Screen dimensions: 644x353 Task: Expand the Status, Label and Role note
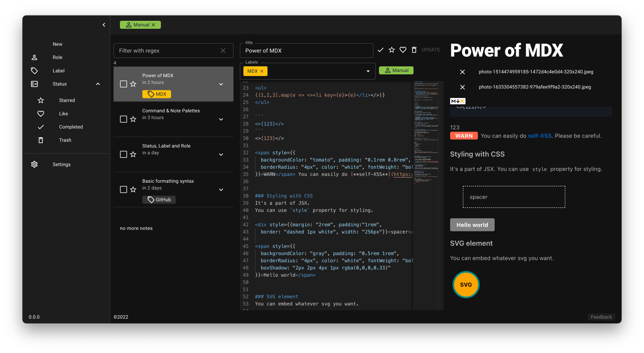point(221,154)
